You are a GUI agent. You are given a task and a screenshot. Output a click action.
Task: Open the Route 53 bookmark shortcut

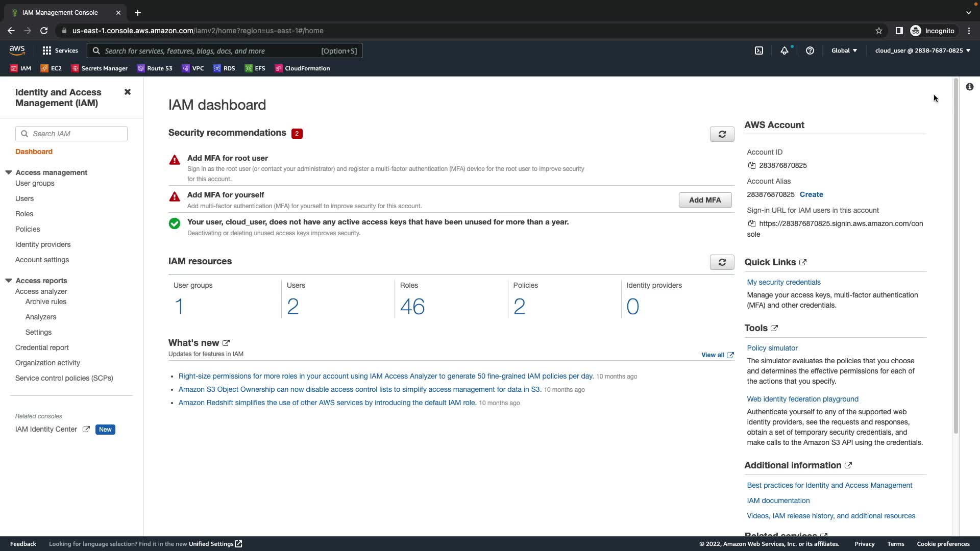(155, 68)
